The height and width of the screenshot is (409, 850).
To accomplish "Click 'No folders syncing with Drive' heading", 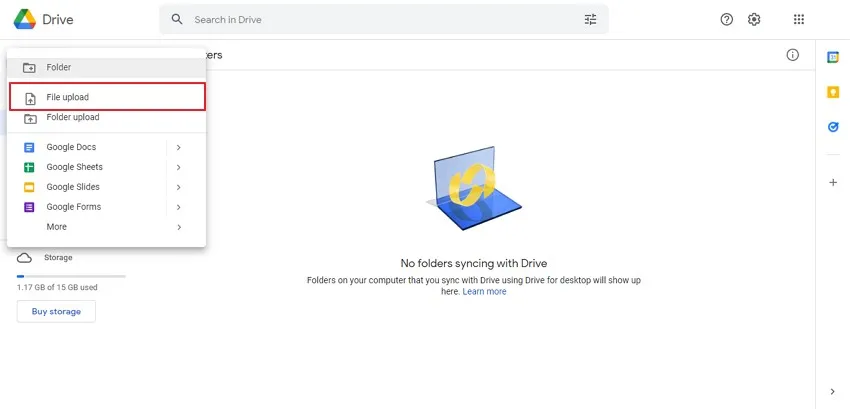I will pos(474,263).
